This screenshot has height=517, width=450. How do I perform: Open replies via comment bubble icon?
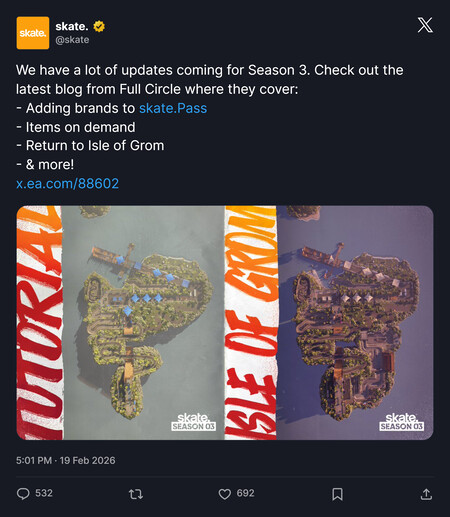coord(23,494)
